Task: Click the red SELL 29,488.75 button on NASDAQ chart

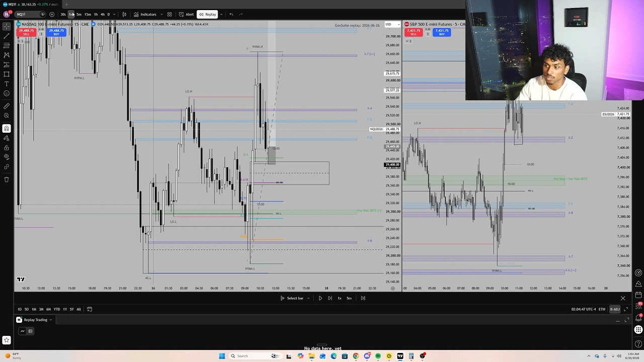Action: 26,32
